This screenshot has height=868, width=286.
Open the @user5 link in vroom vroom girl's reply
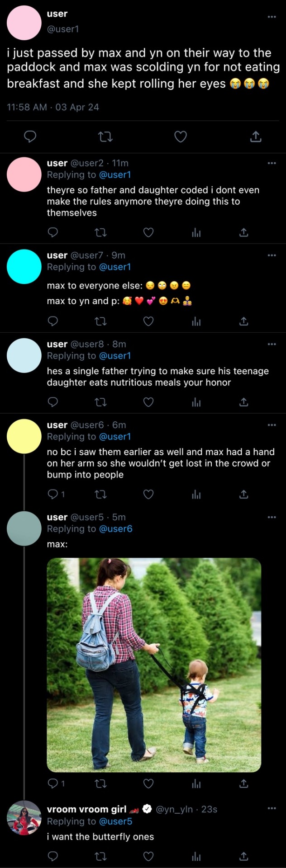click(x=116, y=821)
